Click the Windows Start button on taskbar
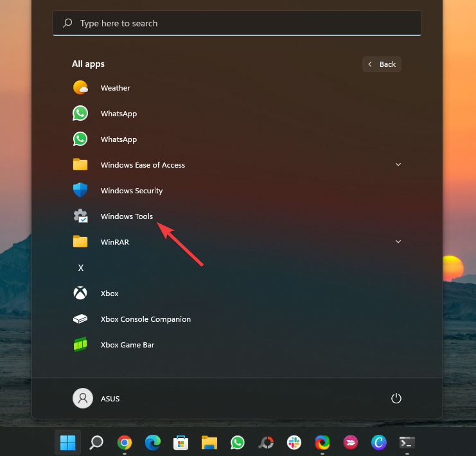 click(x=67, y=443)
